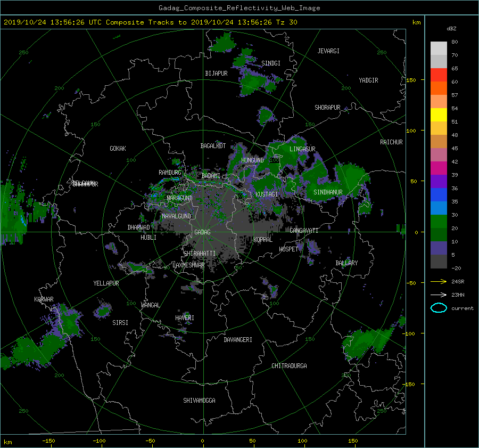The width and height of the screenshot is (479, 448).
Task: Click the NAVALGUND place label
Action: coord(176,216)
